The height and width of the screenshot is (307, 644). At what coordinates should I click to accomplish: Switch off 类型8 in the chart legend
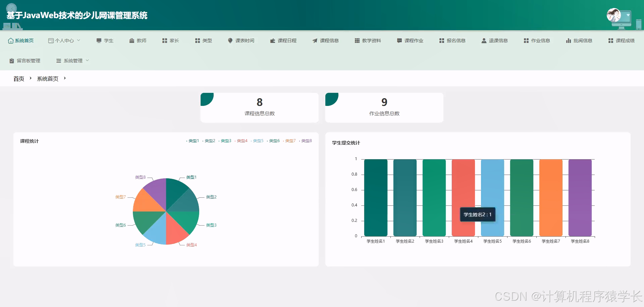tap(305, 141)
